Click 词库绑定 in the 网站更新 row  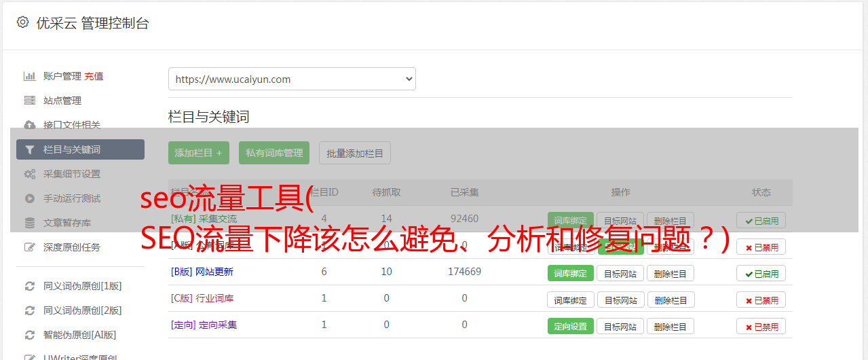click(x=571, y=273)
